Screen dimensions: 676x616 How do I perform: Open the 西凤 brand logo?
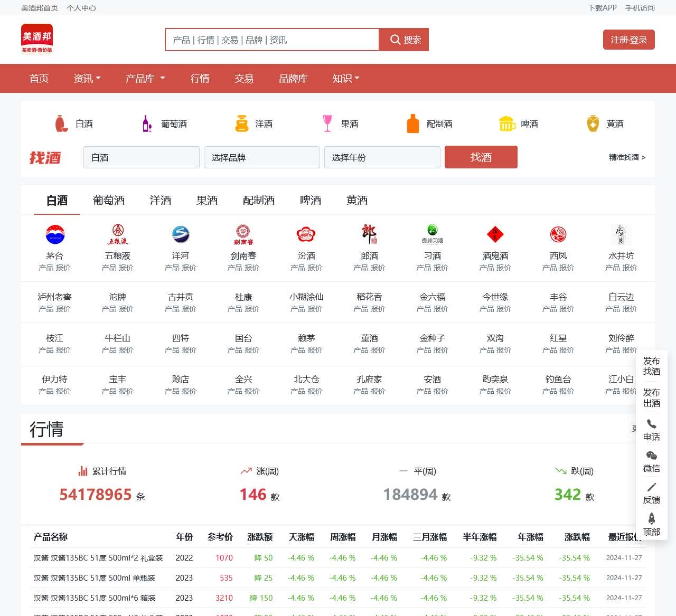pyautogui.click(x=558, y=234)
